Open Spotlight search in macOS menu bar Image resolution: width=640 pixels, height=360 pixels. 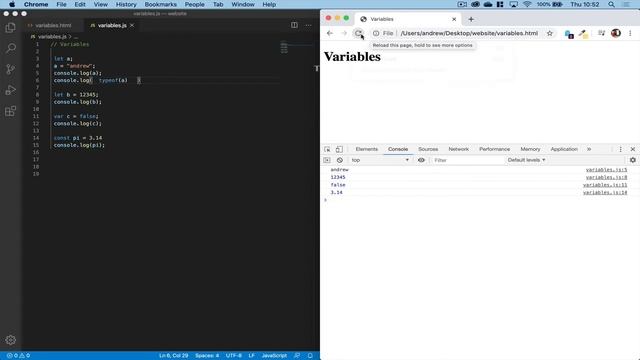611,4
